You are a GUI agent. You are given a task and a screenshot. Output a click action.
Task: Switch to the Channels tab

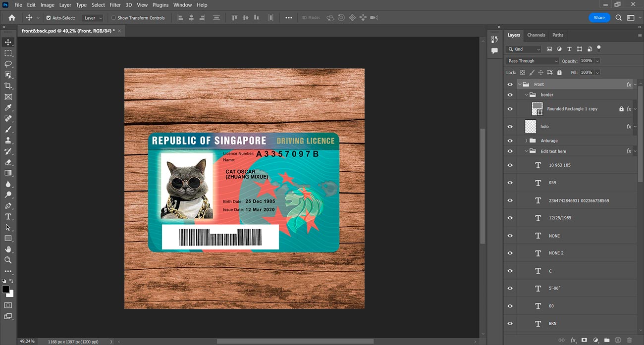pyautogui.click(x=536, y=35)
